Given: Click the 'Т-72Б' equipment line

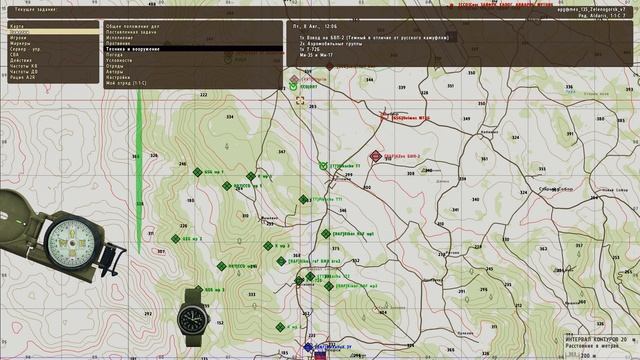Looking at the screenshot, I should point(309,49).
